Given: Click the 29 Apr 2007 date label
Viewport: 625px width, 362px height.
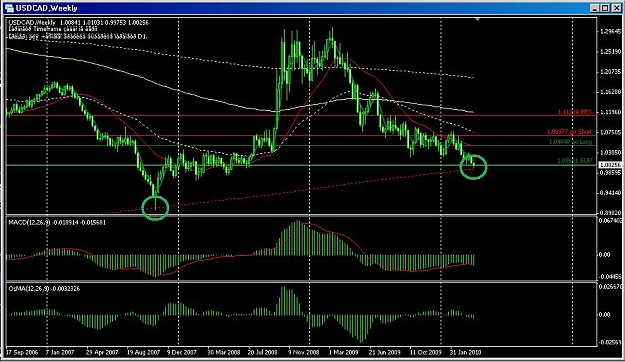Looking at the screenshot, I should pyautogui.click(x=102, y=353).
